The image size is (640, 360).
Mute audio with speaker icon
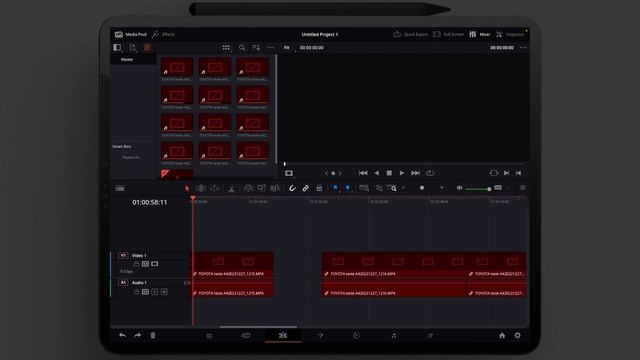(459, 188)
